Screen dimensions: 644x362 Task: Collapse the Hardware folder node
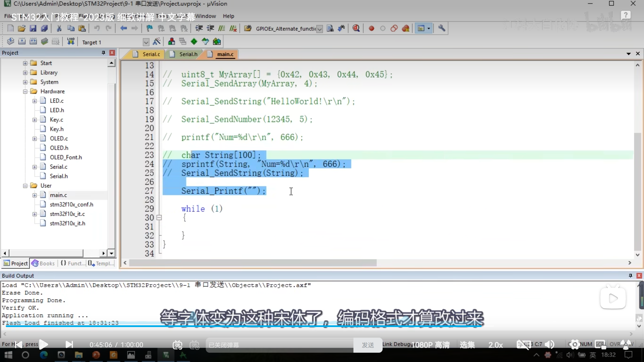[25, 92]
